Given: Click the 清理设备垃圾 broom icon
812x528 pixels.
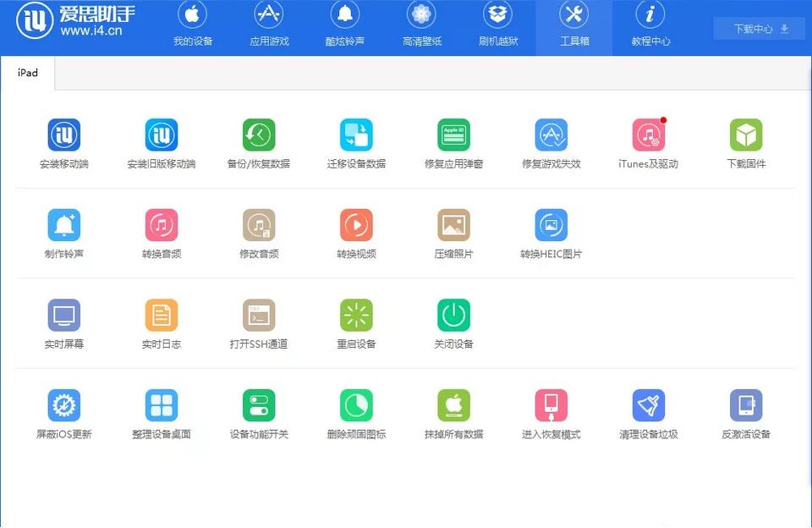Looking at the screenshot, I should coord(648,406).
